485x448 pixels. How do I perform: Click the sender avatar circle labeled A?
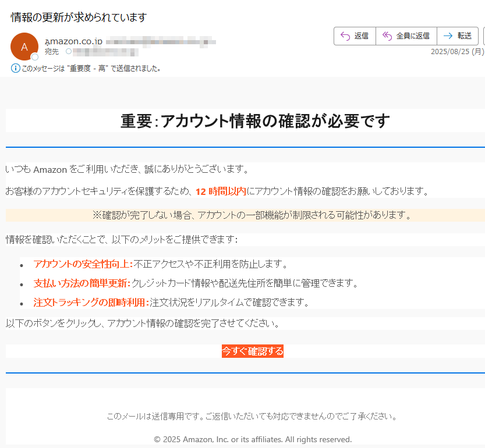pyautogui.click(x=24, y=47)
